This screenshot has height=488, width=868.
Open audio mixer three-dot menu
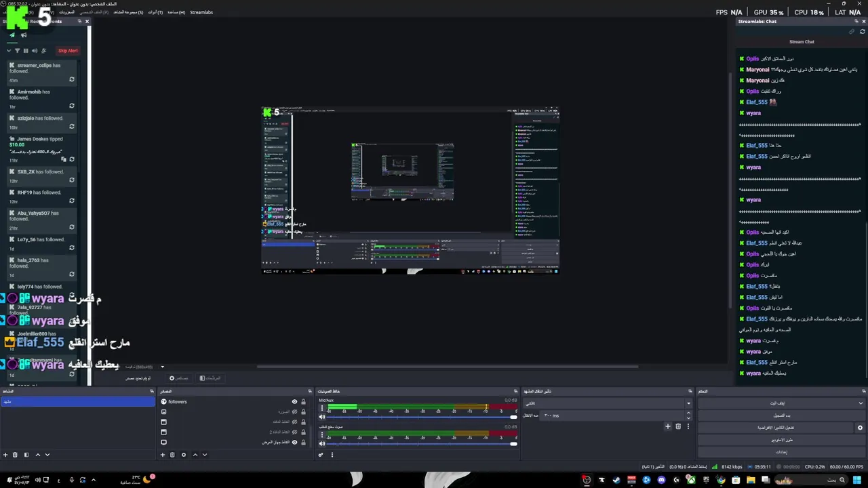332,455
